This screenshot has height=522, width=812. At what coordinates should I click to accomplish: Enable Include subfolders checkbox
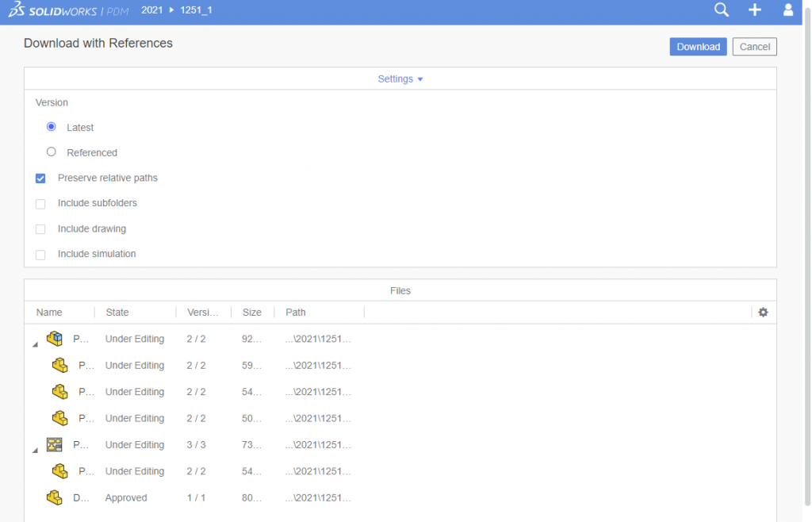point(40,204)
